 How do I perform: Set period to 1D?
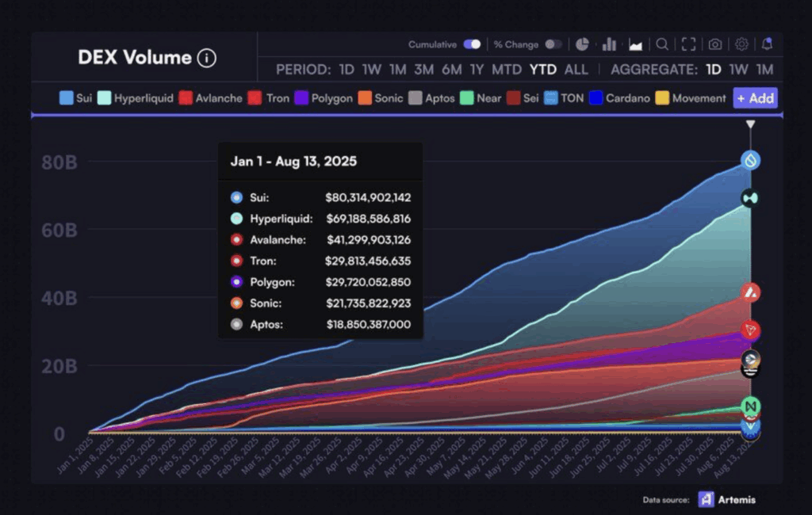pos(347,70)
